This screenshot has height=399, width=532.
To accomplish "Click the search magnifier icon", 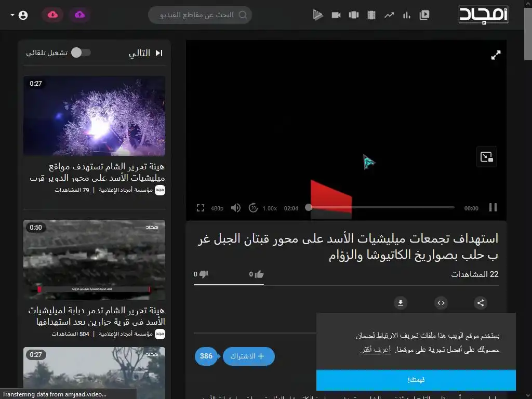I will click(243, 15).
